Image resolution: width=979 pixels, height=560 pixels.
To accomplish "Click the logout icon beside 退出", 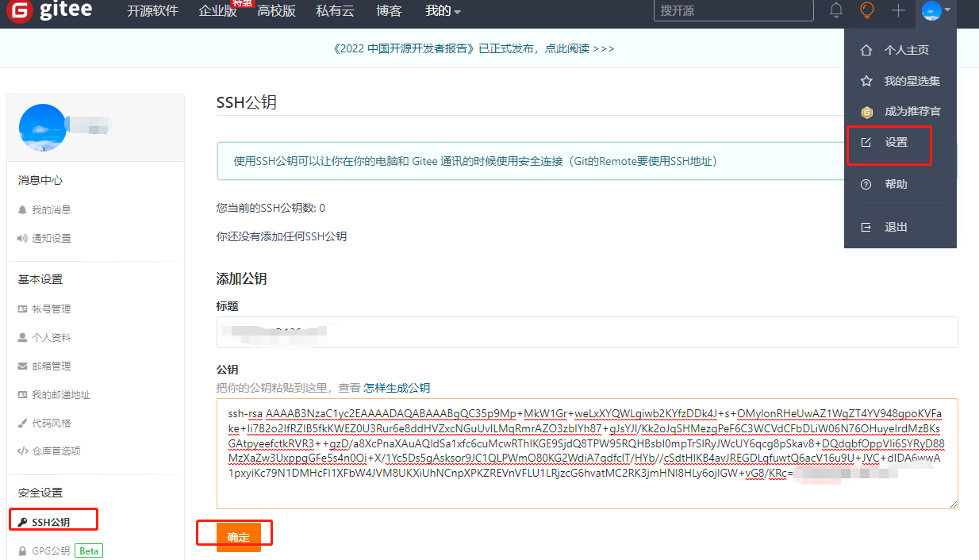I will point(866,227).
